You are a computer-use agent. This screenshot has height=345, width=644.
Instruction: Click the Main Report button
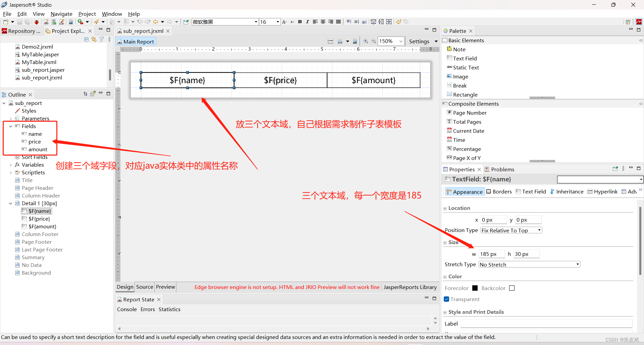coord(136,41)
